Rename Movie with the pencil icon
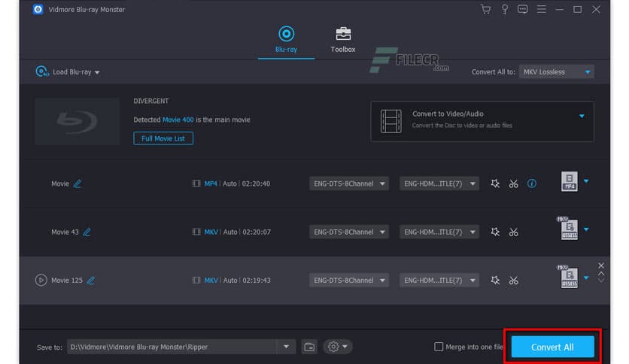This screenshot has height=364, width=629. click(77, 184)
